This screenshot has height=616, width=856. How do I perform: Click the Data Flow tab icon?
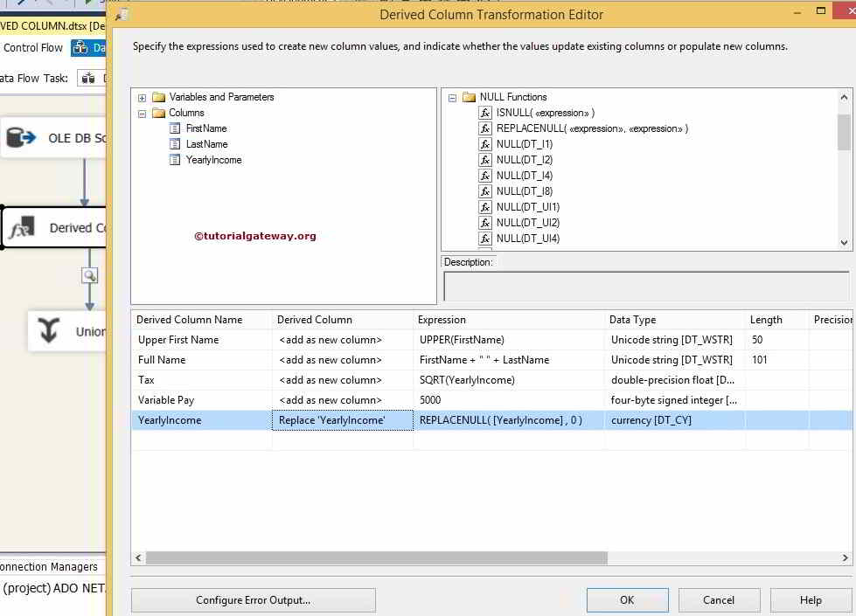point(80,48)
